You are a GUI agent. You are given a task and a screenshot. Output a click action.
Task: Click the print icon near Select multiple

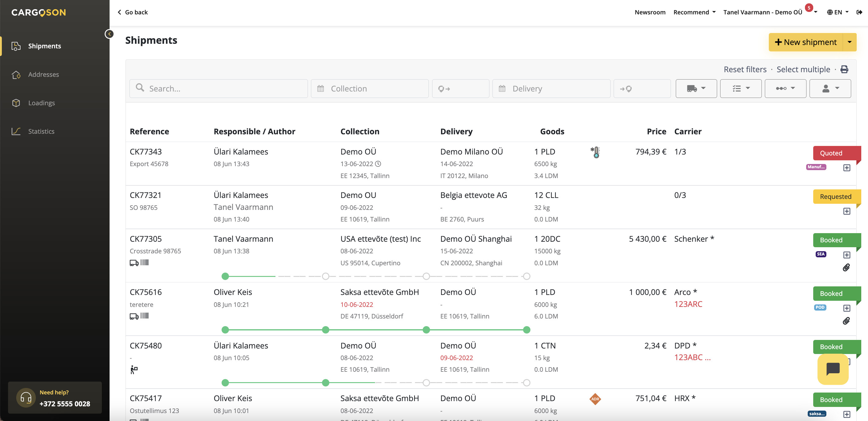(x=844, y=69)
